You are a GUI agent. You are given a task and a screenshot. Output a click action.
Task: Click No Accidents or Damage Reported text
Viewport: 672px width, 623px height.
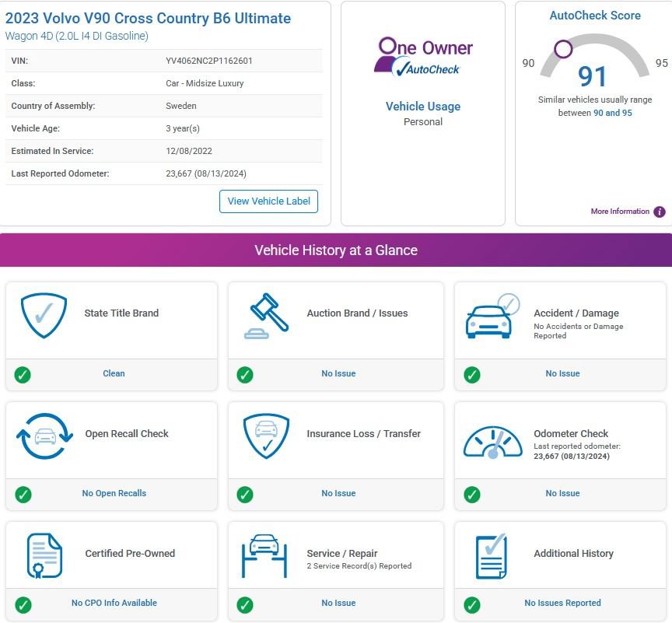[579, 331]
